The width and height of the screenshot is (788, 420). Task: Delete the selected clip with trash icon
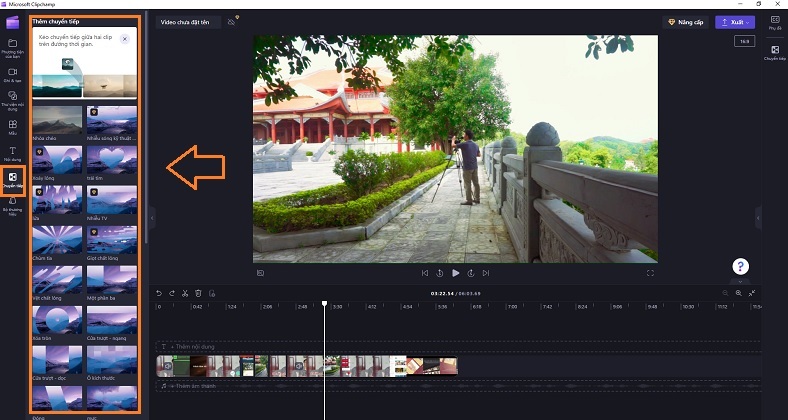coord(199,293)
